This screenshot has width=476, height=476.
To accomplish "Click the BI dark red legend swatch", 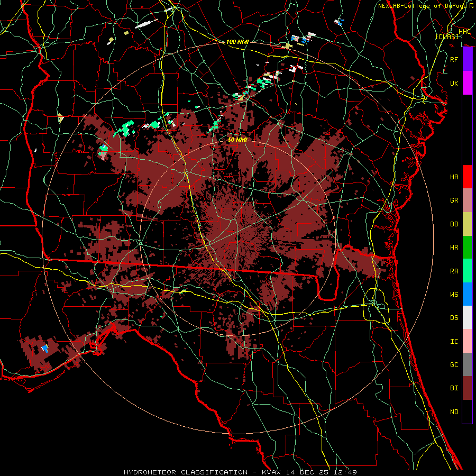I will pos(467,388).
